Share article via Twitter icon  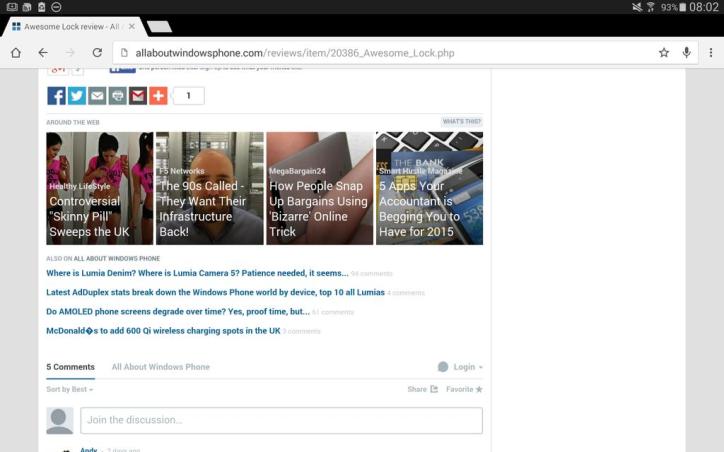(76, 96)
